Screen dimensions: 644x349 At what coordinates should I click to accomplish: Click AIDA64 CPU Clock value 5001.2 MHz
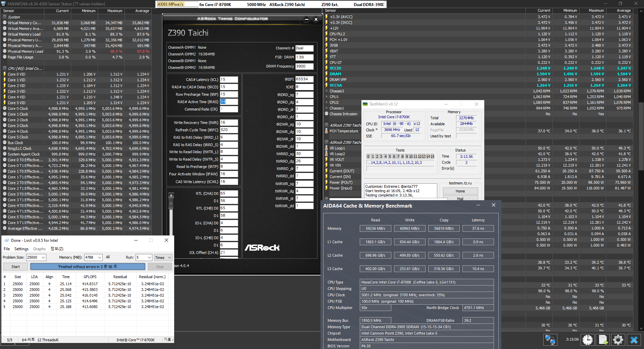click(x=427, y=295)
